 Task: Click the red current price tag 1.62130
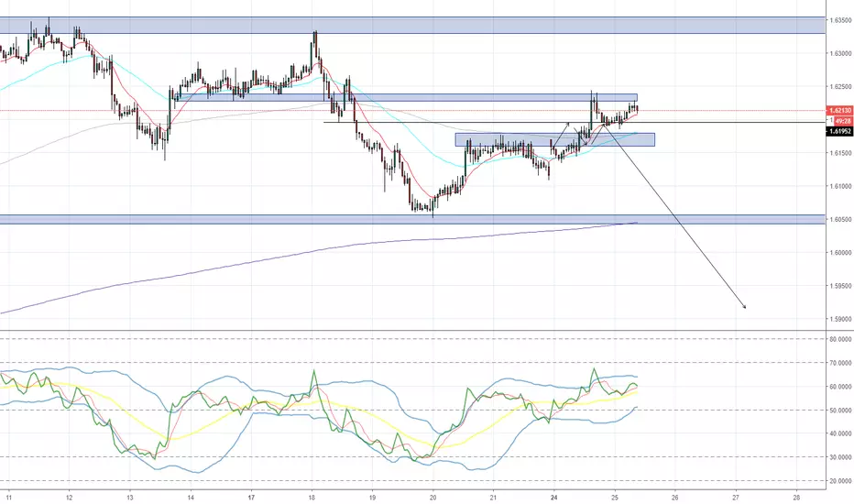[x=839, y=111]
